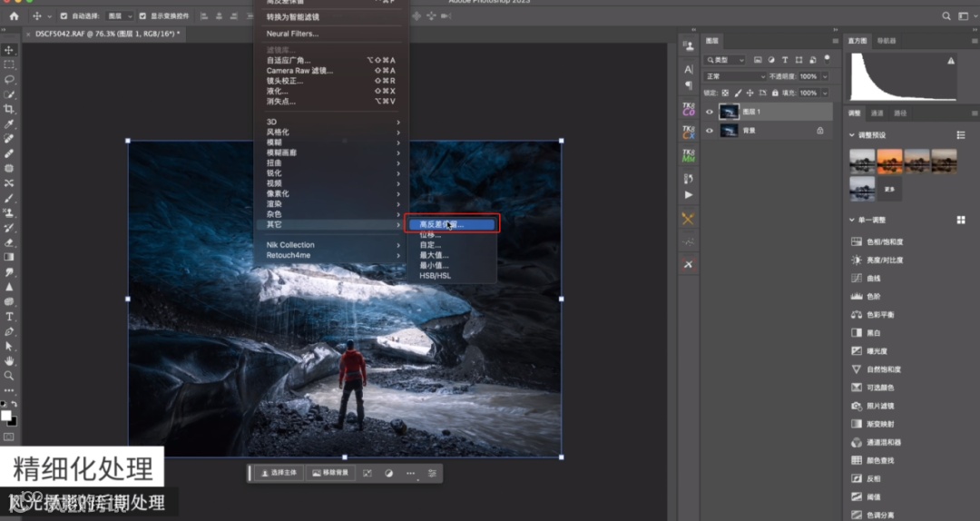Open the 填充 fill dropdown arrow
980x521 pixels.
pyautogui.click(x=825, y=93)
